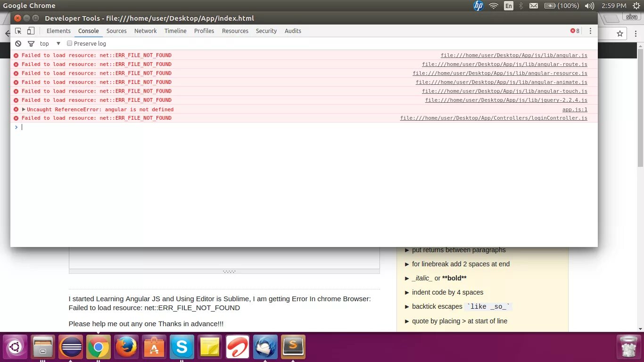
Task: Open the sticky notes dock icon
Action: 210,347
